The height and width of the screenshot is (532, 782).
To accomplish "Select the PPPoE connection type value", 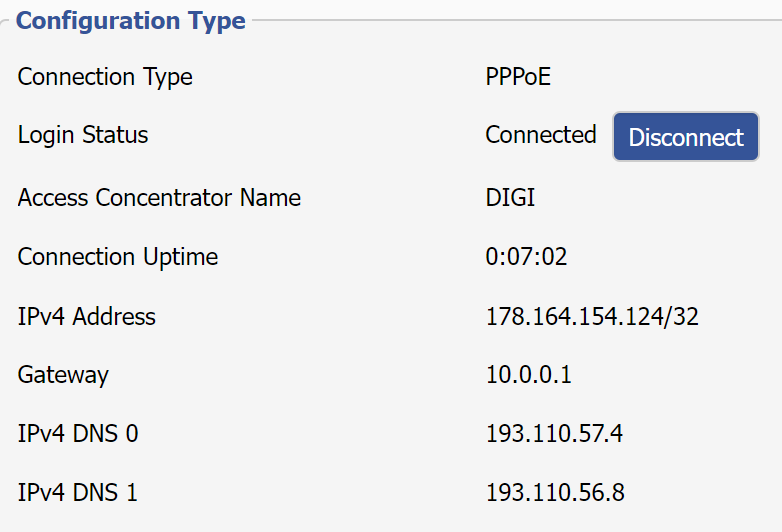I will click(518, 77).
